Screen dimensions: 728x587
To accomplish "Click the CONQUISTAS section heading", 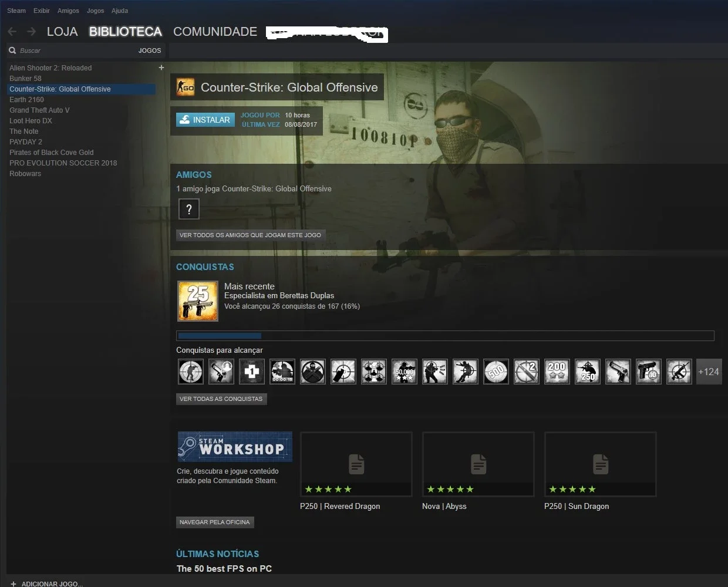I will point(205,267).
